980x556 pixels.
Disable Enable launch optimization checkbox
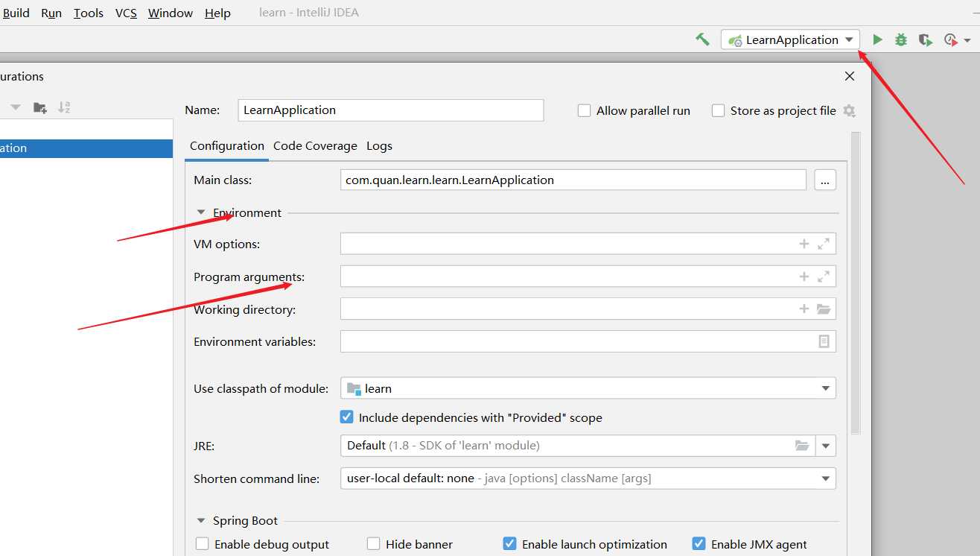click(509, 544)
